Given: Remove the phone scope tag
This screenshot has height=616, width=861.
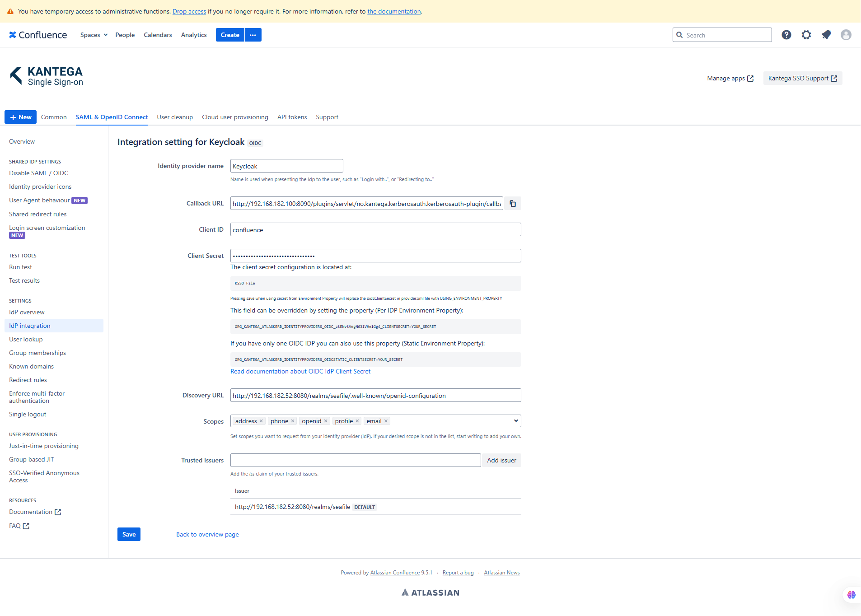Looking at the screenshot, I should [293, 421].
